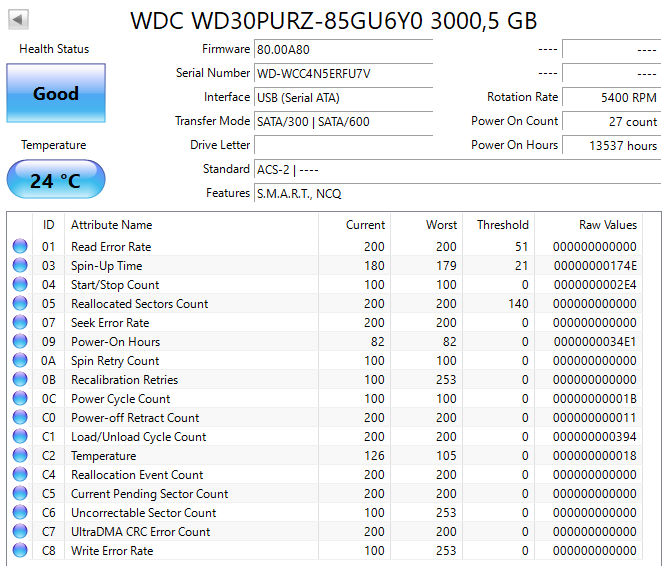Image resolution: width=669 pixels, height=566 pixels.
Task: Click the ID column header
Action: 49,225
